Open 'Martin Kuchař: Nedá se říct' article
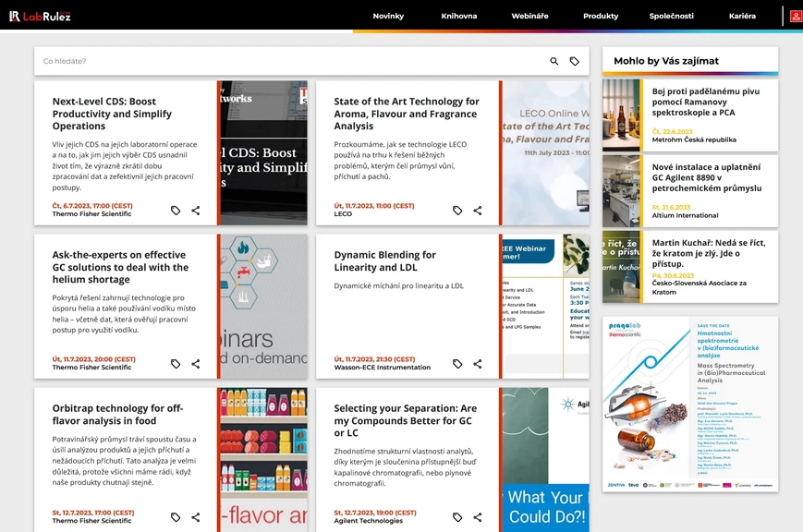 coord(709,253)
